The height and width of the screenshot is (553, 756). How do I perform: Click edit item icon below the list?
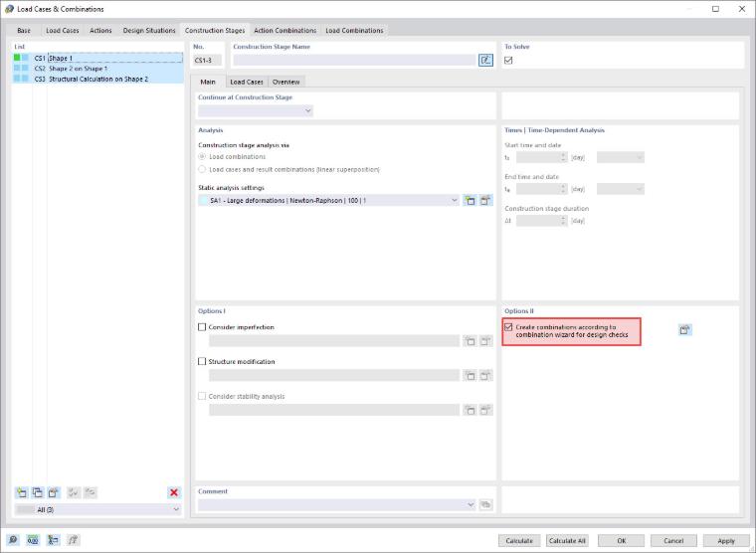(54, 492)
